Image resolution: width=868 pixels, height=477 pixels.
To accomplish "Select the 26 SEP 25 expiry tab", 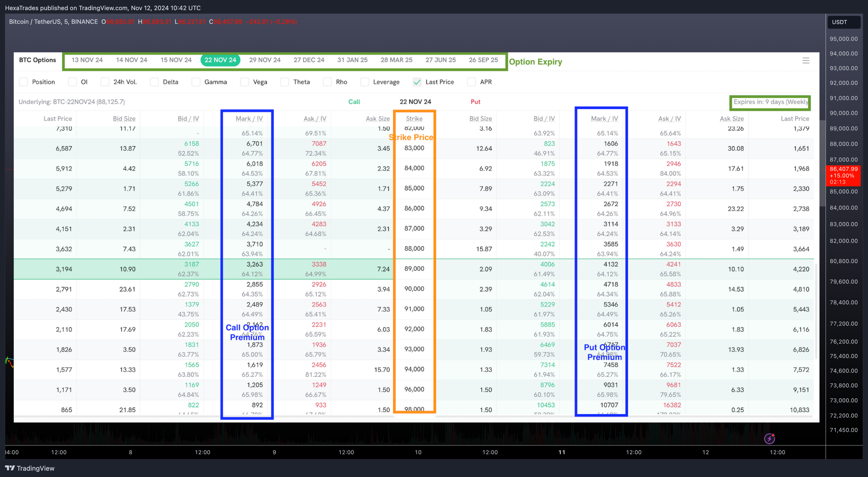I will [483, 60].
